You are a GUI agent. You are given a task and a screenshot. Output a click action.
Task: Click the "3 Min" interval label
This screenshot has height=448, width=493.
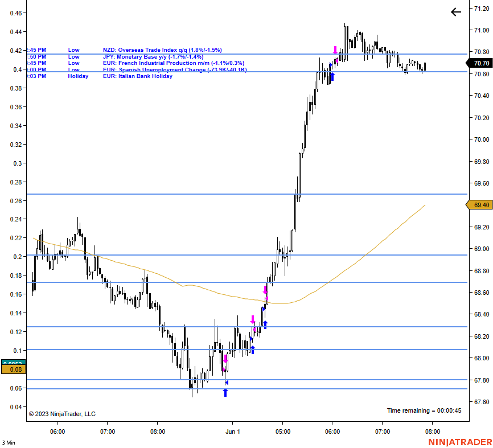click(9, 443)
